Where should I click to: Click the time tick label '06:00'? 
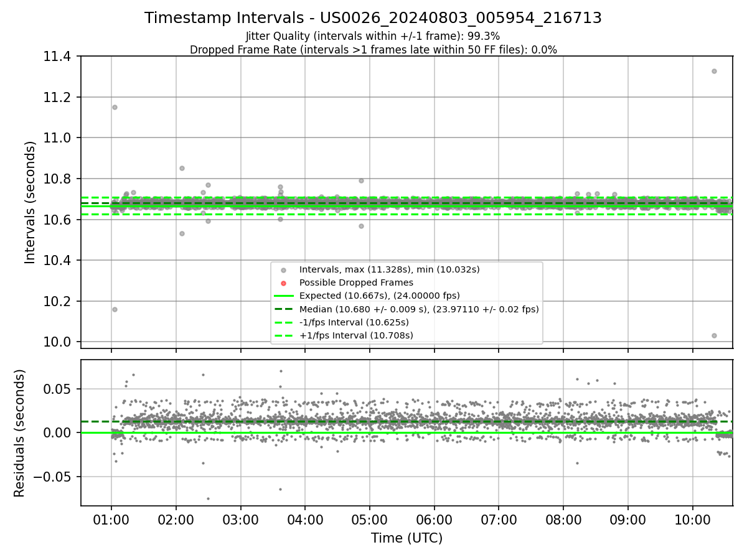[435, 519]
